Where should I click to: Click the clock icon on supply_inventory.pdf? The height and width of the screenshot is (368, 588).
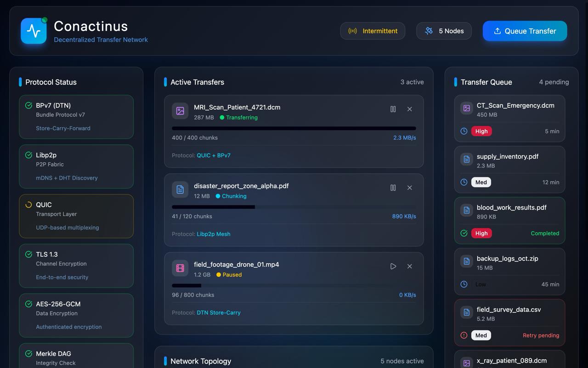[464, 182]
